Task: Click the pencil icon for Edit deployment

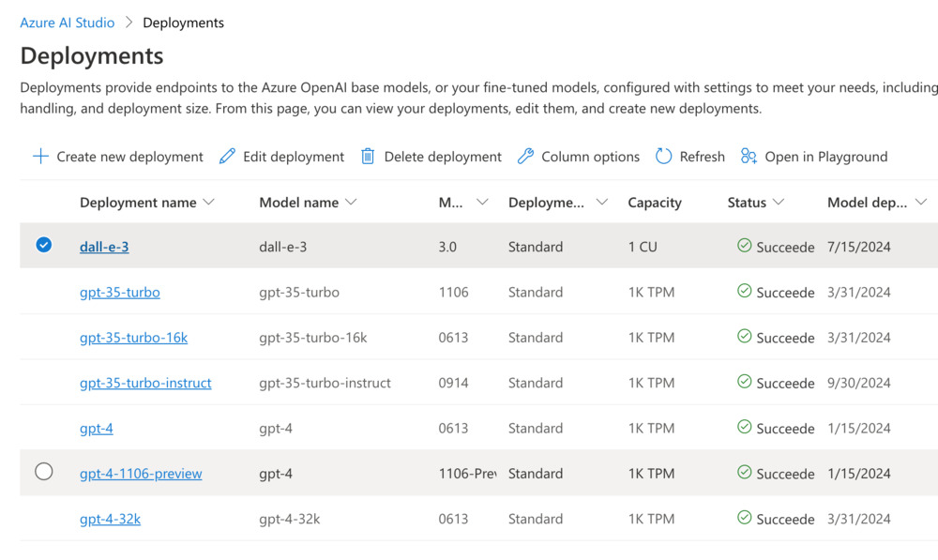Action: 227,157
